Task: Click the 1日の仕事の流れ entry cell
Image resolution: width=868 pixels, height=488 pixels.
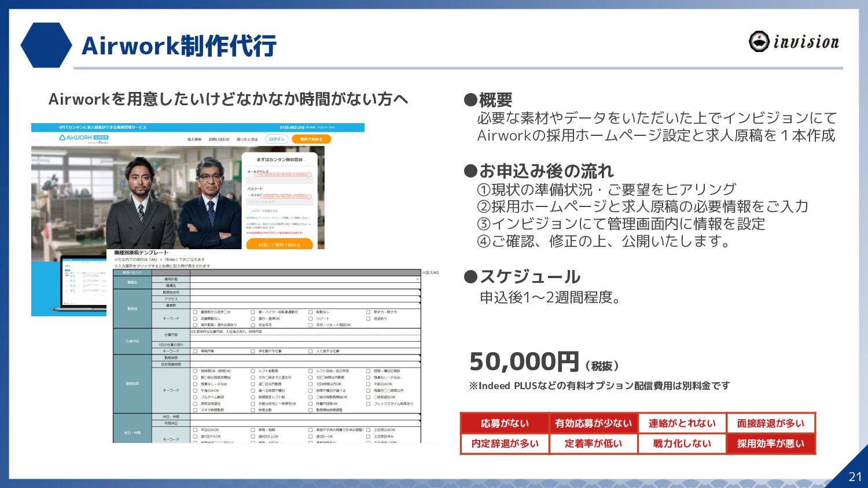Action: click(x=305, y=345)
